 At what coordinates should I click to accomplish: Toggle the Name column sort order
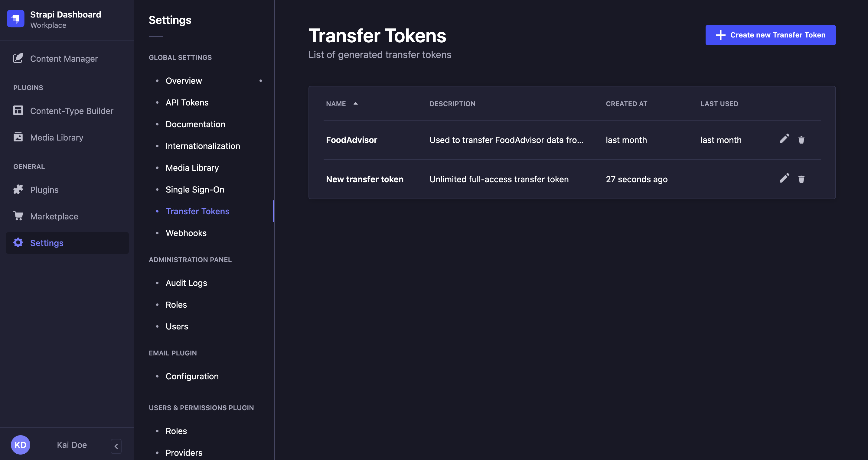(x=342, y=104)
